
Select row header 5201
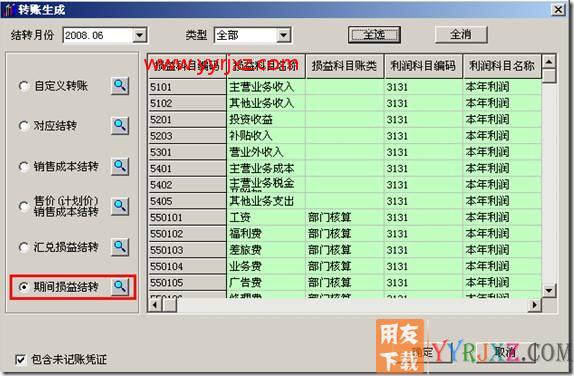pos(187,120)
